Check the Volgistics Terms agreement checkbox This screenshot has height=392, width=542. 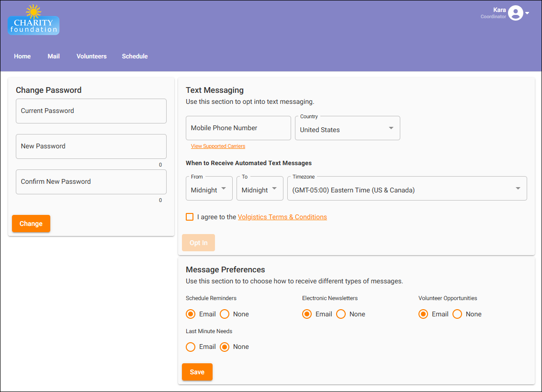coord(189,217)
